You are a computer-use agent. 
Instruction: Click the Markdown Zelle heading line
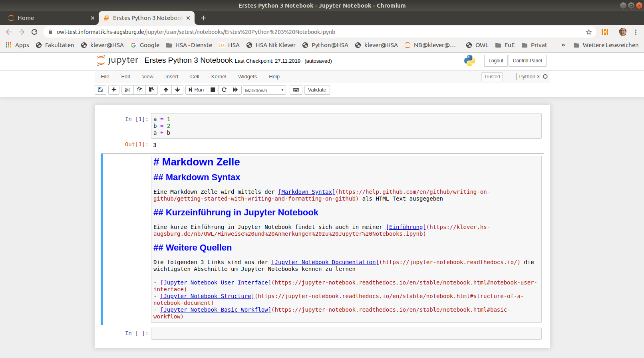tap(197, 162)
